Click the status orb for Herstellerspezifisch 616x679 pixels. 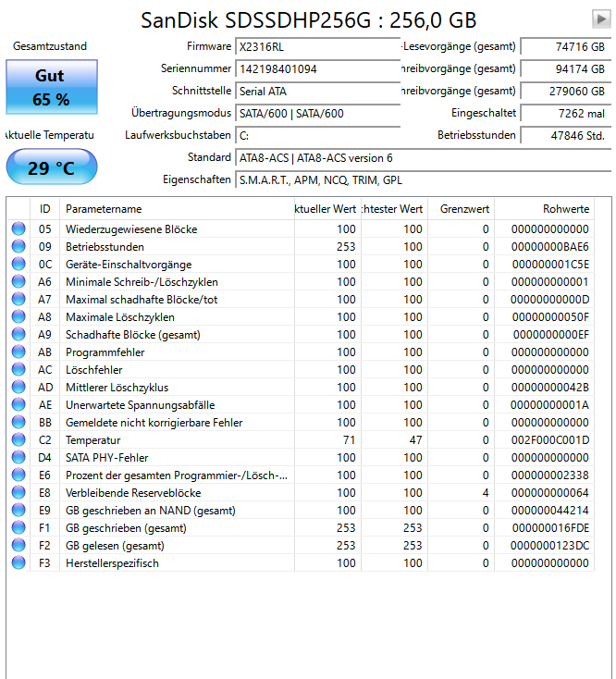pyautogui.click(x=18, y=562)
